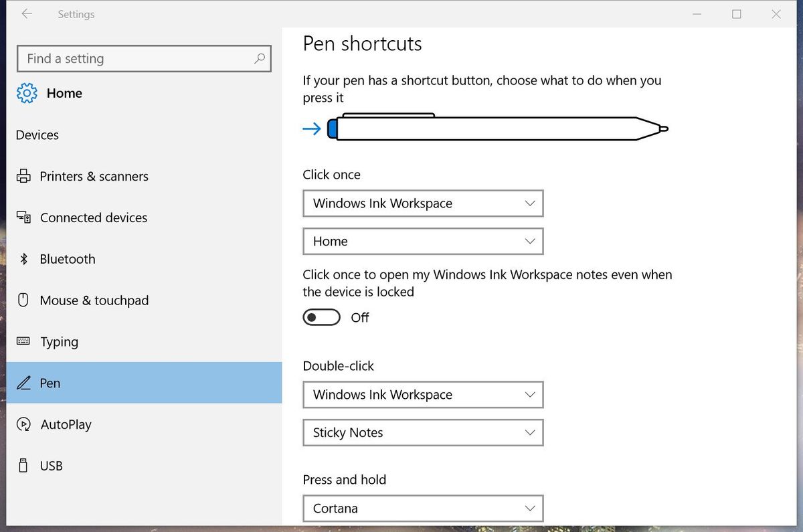Screen dimensions: 803x532
Task: Change Sticky Notes in double-click options
Action: click(423, 432)
